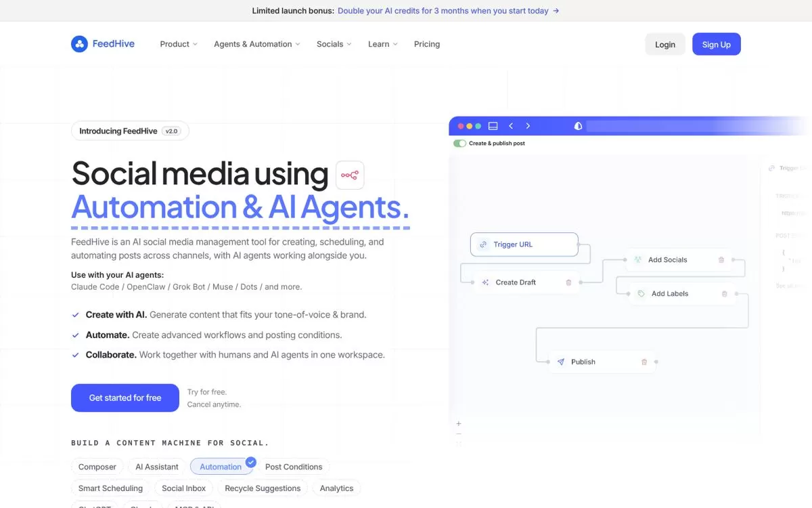
Task: Select the Create Draft workflow node
Action: point(526,282)
